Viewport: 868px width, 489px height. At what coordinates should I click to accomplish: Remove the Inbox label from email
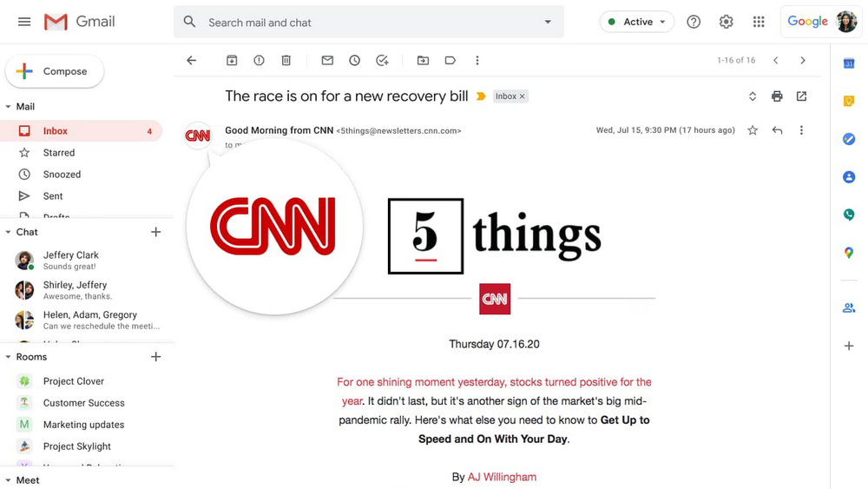coord(522,96)
